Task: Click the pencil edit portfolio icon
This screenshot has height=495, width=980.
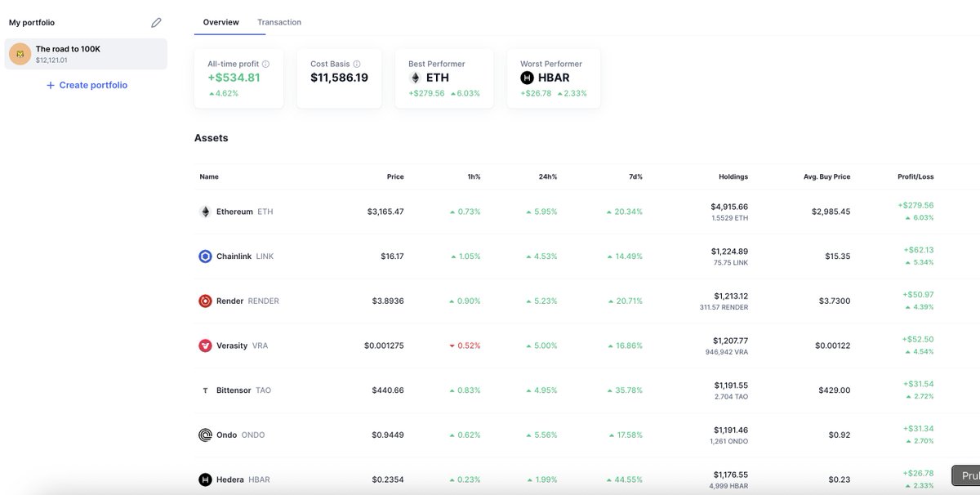Action: 157,23
